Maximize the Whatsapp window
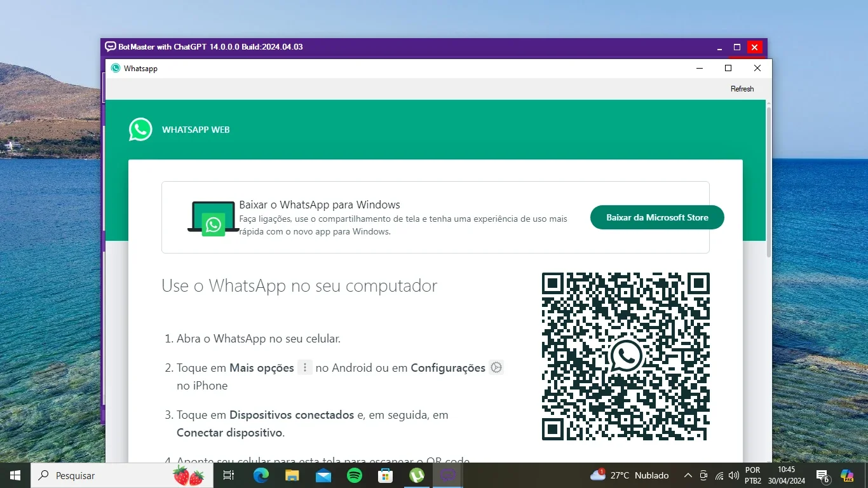This screenshot has width=868, height=488. coord(728,68)
